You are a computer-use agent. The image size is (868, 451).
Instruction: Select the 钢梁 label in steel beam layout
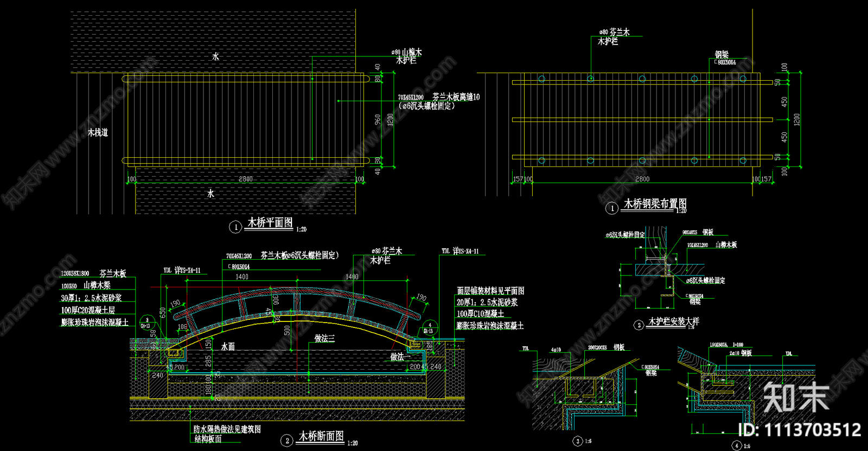722,55
